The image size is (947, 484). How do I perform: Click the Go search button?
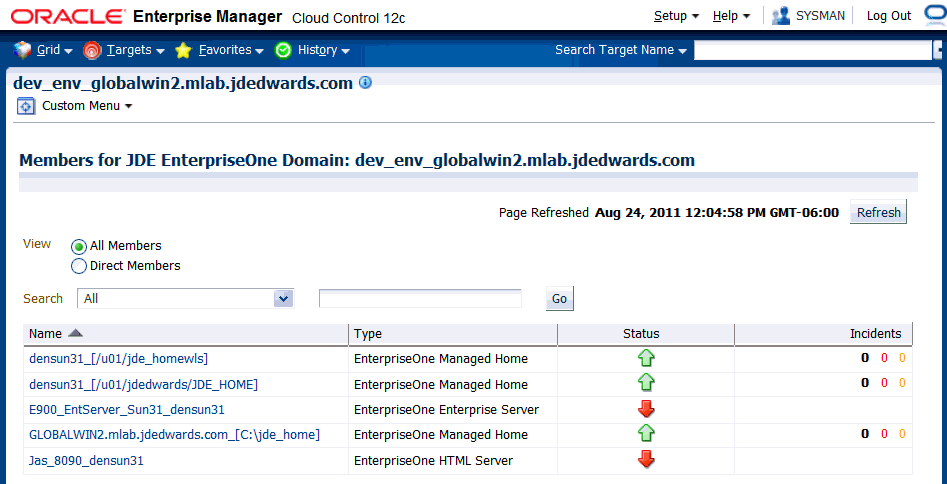click(559, 298)
